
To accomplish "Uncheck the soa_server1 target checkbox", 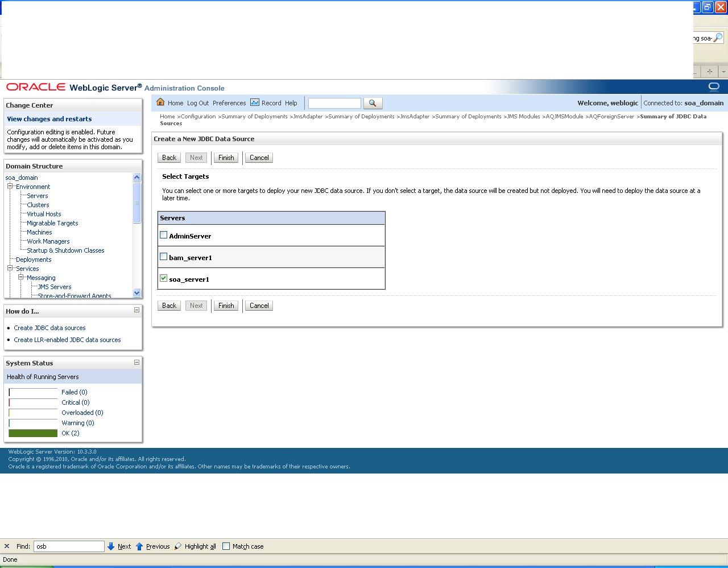I will (x=163, y=277).
